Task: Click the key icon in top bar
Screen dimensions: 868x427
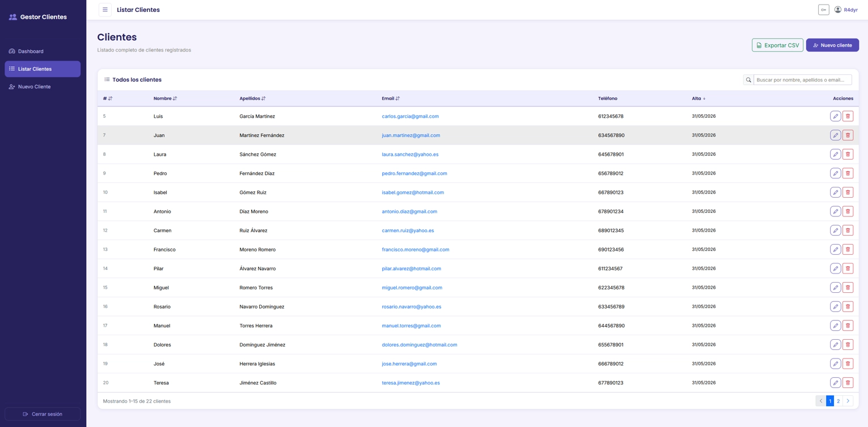Action: [x=824, y=10]
